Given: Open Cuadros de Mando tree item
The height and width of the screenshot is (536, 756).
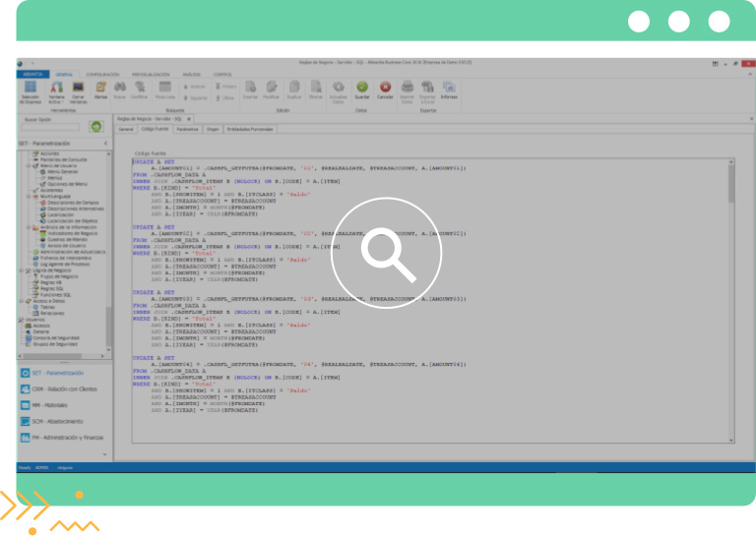Looking at the screenshot, I should coord(67,239).
